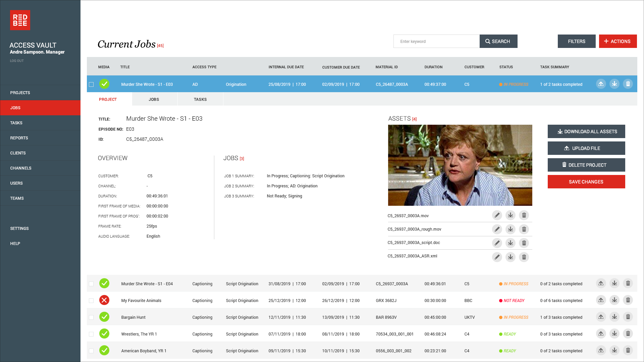
Task: Open the Actions menu
Action: [618, 41]
